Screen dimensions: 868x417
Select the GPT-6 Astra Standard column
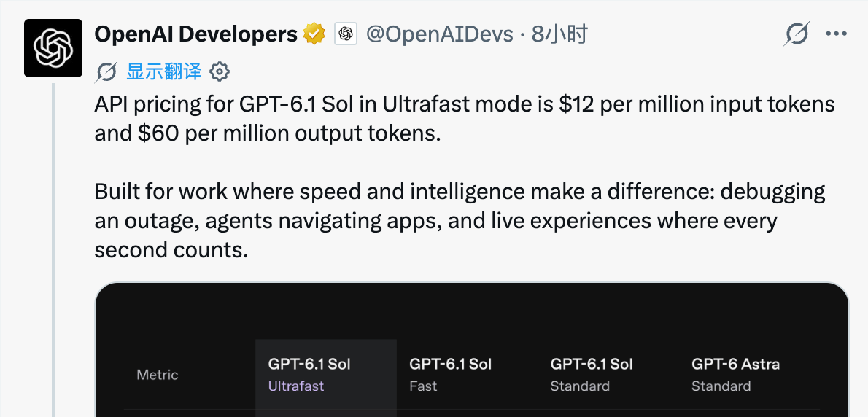[x=736, y=375]
